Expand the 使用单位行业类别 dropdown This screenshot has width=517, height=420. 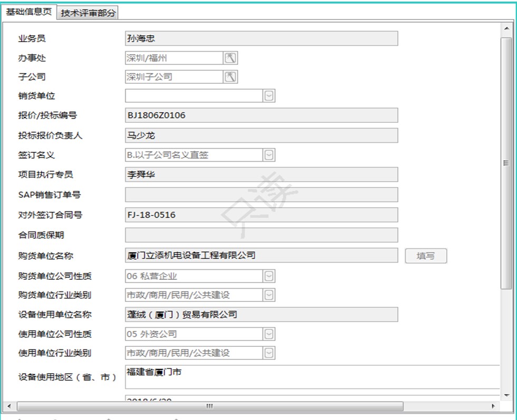[269, 353]
